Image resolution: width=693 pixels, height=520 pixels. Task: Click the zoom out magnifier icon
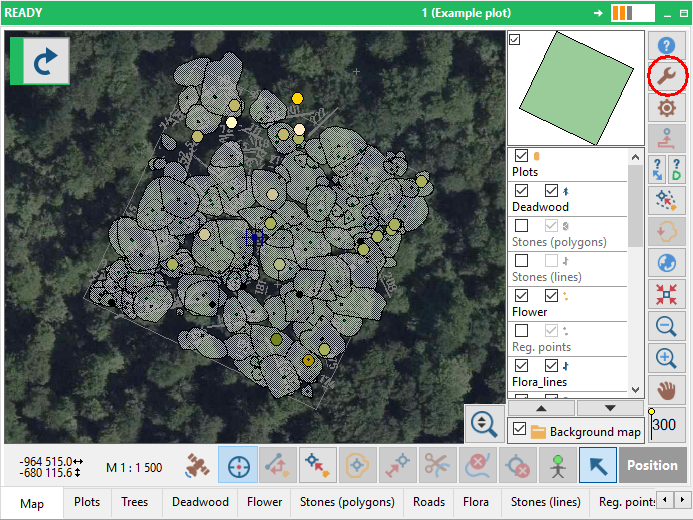667,325
